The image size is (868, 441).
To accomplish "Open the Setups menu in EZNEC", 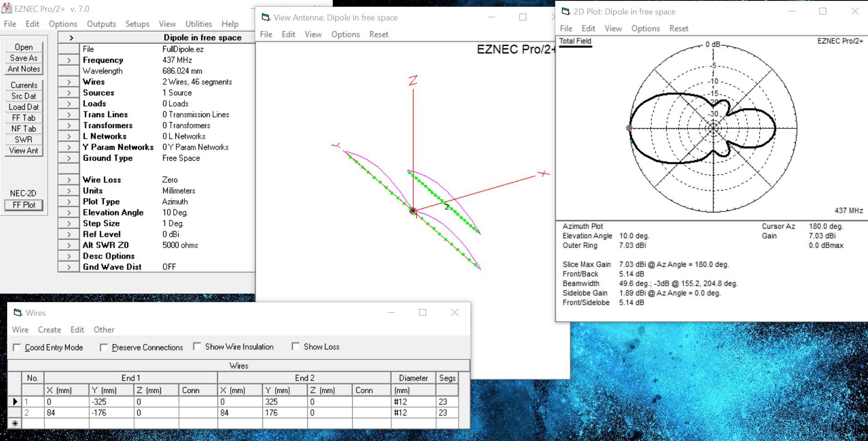I will [x=137, y=24].
